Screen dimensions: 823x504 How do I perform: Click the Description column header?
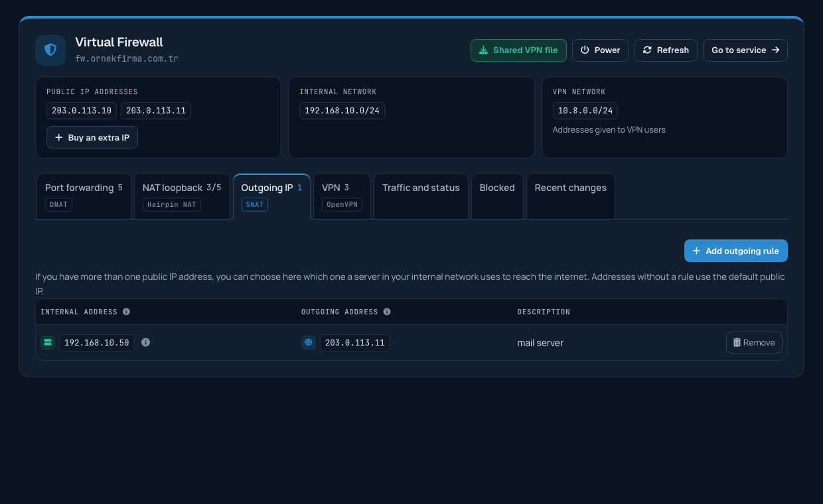coord(544,312)
